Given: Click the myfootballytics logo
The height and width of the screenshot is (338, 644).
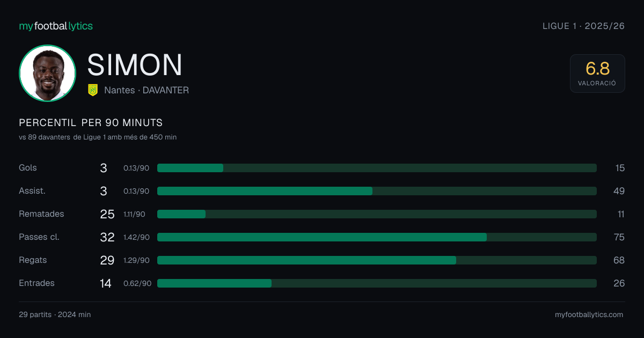Looking at the screenshot, I should (x=56, y=26).
